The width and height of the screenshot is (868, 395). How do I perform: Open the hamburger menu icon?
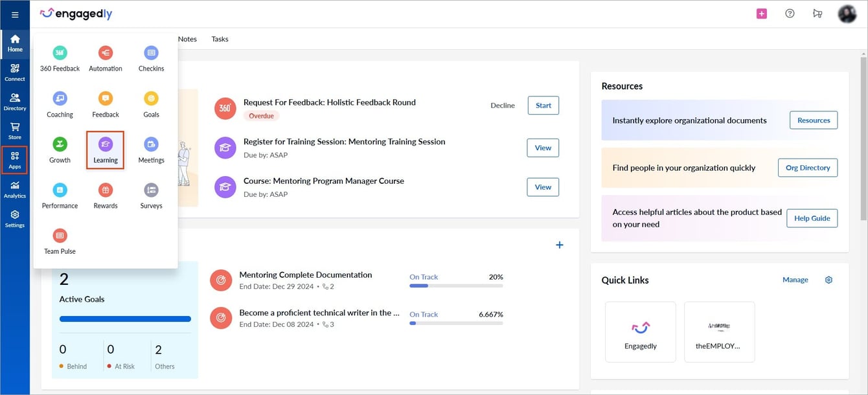coord(15,14)
